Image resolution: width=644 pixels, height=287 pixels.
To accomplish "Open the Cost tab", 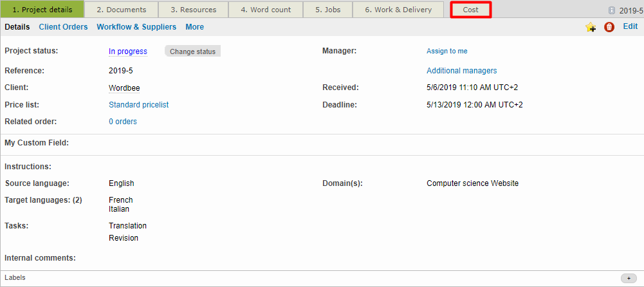I will coord(470,10).
